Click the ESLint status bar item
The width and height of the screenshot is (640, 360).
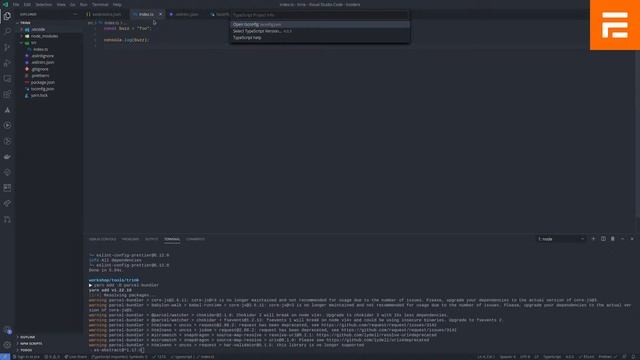tap(586, 357)
